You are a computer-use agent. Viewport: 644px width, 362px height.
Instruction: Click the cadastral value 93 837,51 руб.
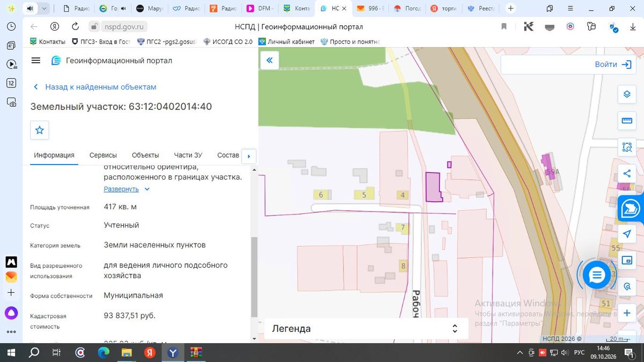(129, 315)
